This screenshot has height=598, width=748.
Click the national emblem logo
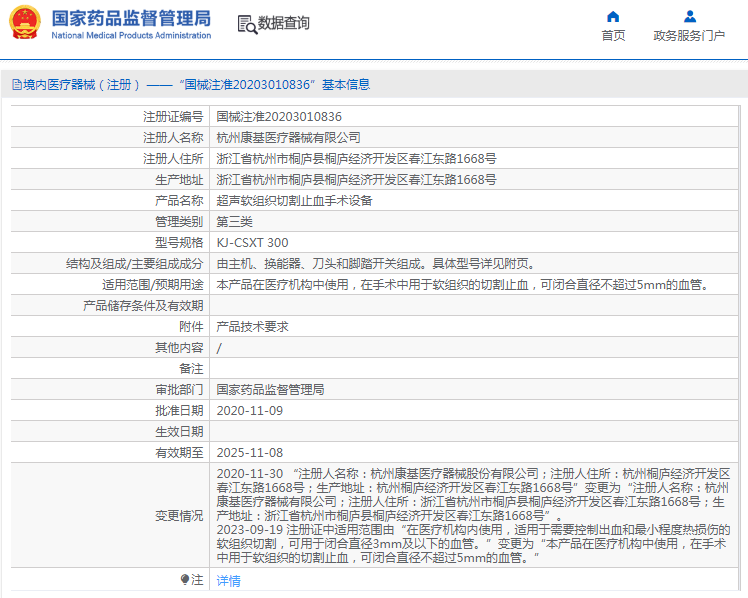coord(25,22)
